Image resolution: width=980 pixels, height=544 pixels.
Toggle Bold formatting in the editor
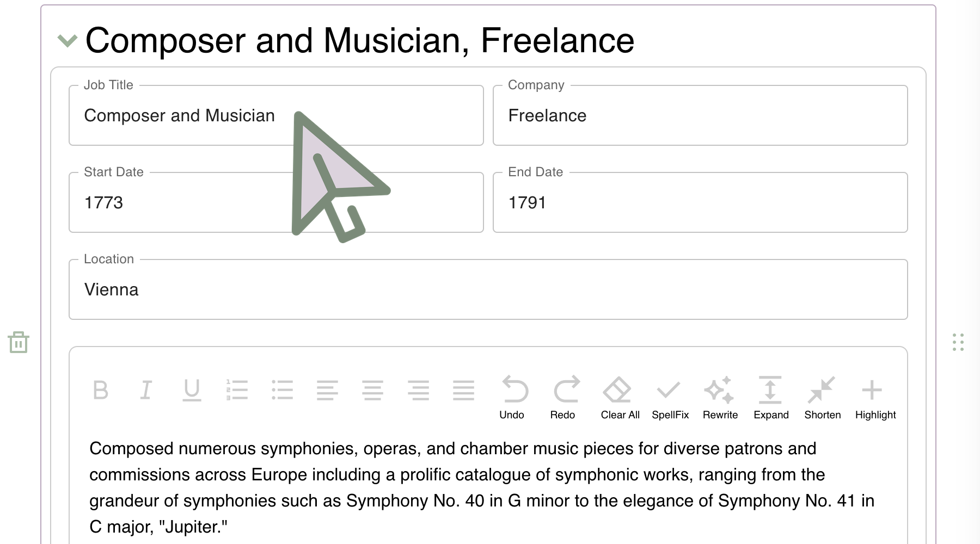coord(101,390)
